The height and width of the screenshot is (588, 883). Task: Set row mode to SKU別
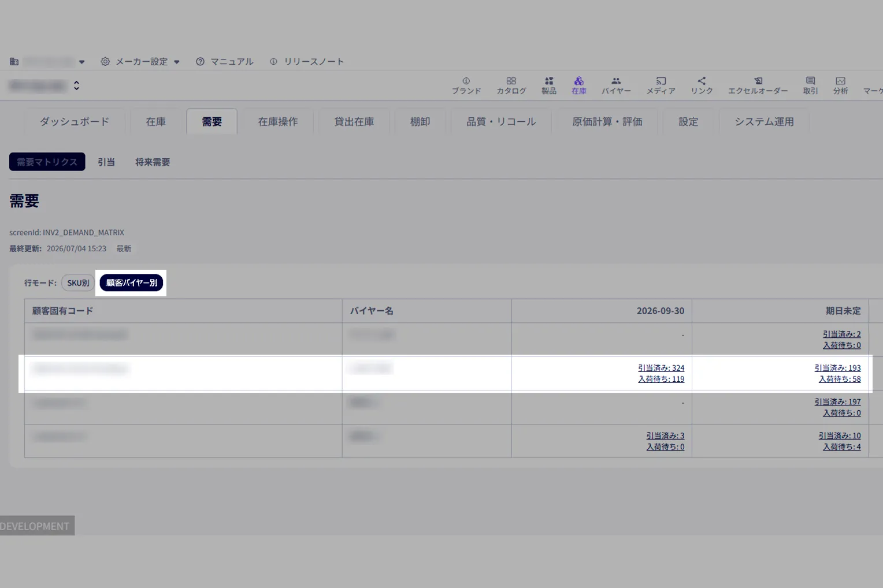click(x=78, y=282)
